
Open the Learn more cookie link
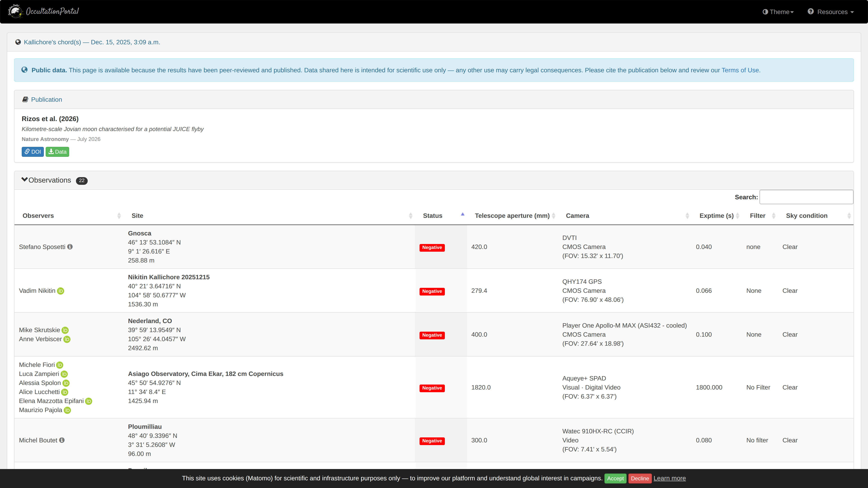[x=670, y=478]
